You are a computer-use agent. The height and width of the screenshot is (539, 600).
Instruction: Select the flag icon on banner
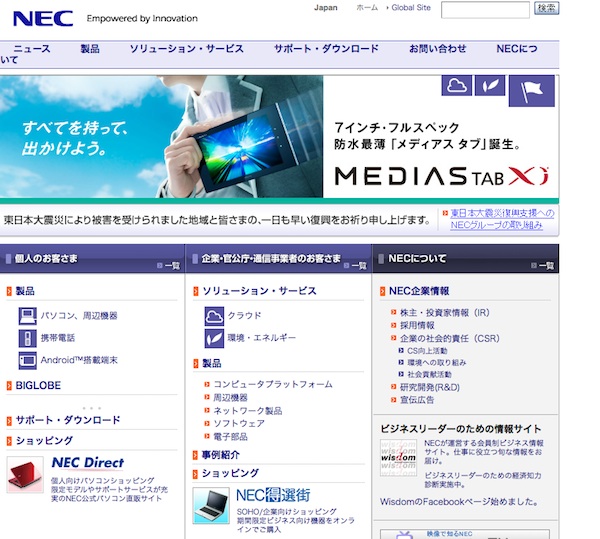(x=531, y=90)
